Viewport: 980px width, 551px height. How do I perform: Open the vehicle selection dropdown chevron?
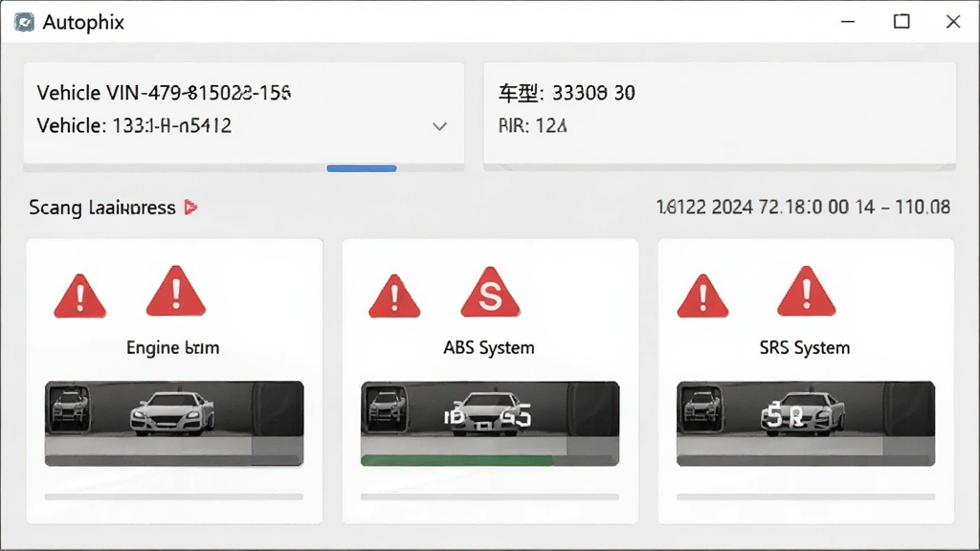(x=439, y=127)
